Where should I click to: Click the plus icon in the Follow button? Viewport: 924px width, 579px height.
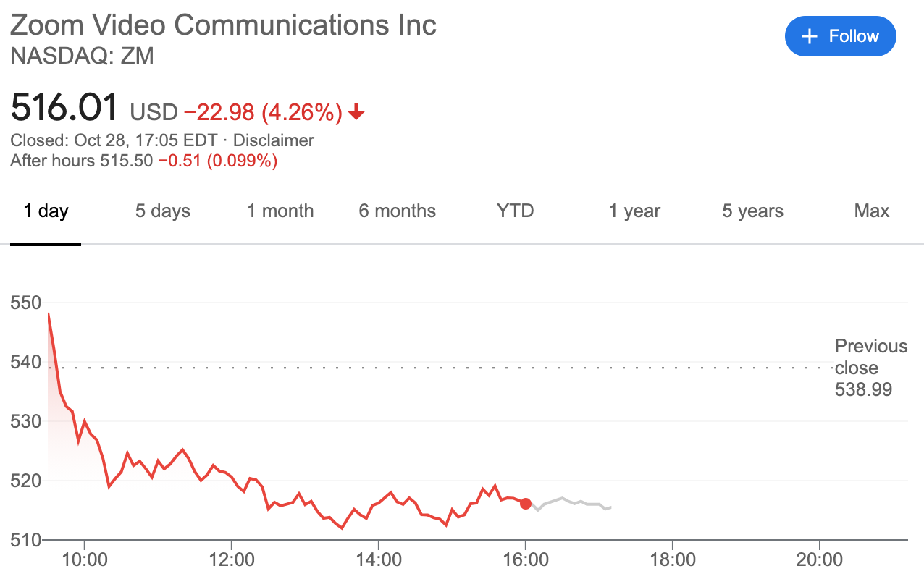(810, 36)
